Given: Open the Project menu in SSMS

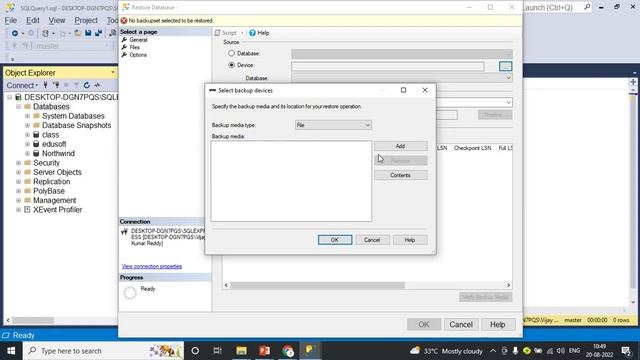Looking at the screenshot, I should 86,20.
